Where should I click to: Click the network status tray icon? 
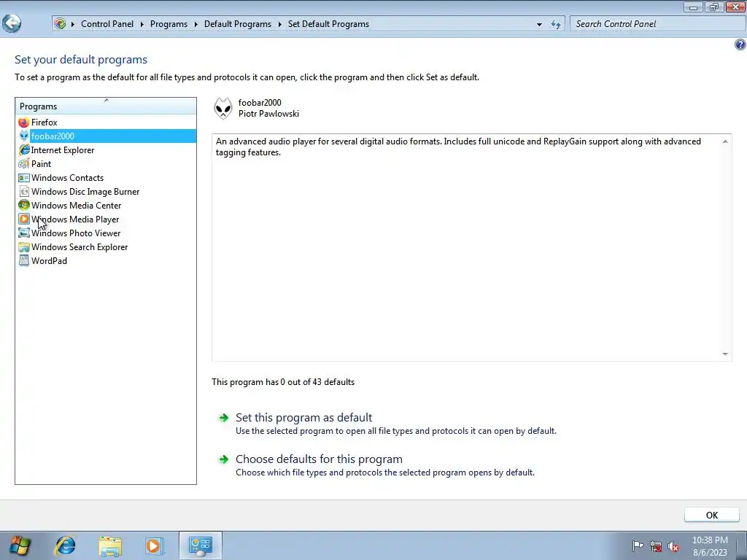tap(656, 546)
